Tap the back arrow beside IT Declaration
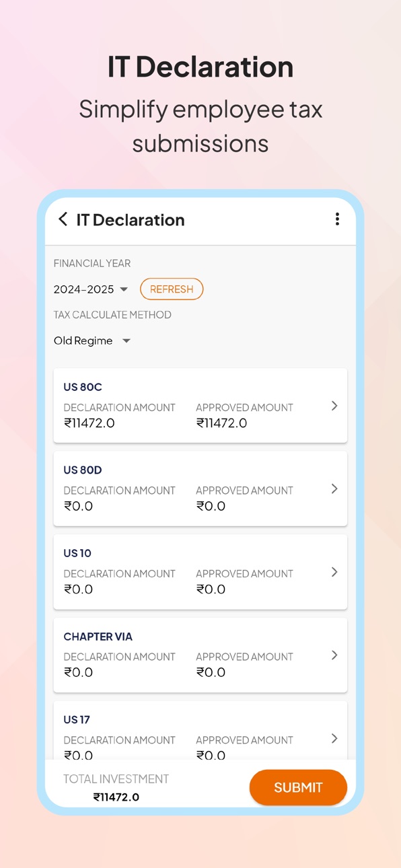Viewport: 401px width, 868px height. click(x=63, y=219)
